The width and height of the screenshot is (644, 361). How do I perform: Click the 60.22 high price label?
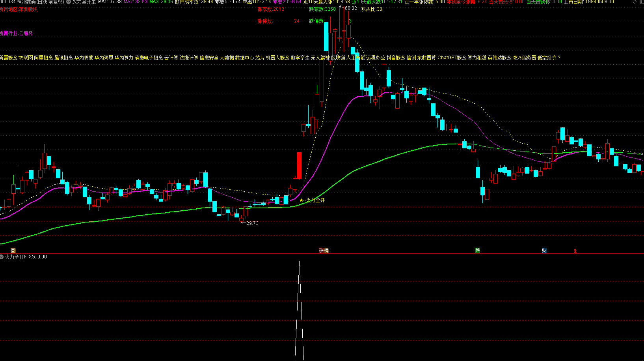(x=350, y=8)
